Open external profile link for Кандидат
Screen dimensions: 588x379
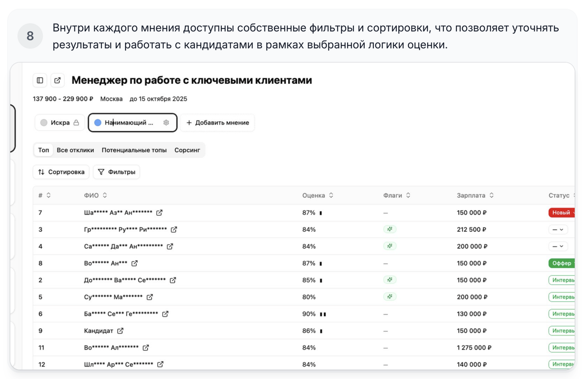pyautogui.click(x=120, y=331)
